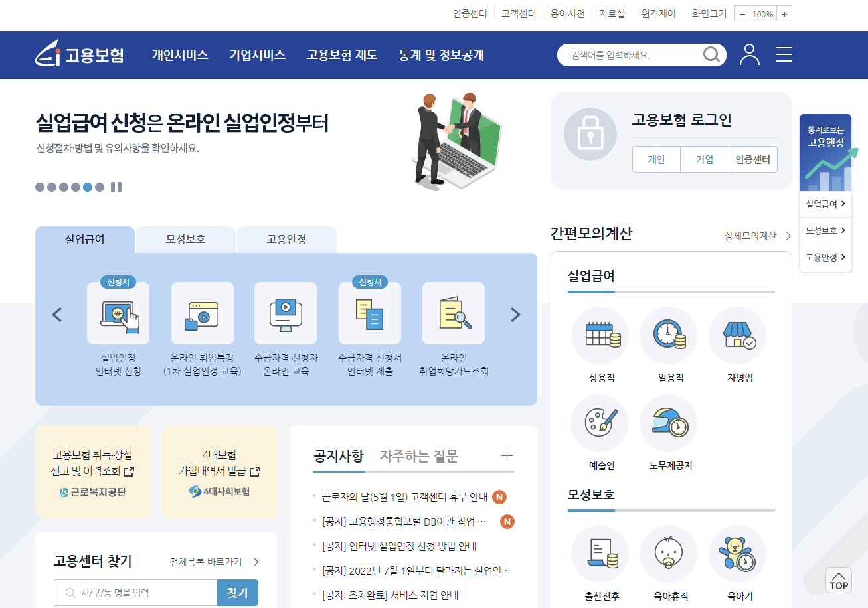
Task: Expand the notice list with the plus button
Action: pyautogui.click(x=507, y=456)
